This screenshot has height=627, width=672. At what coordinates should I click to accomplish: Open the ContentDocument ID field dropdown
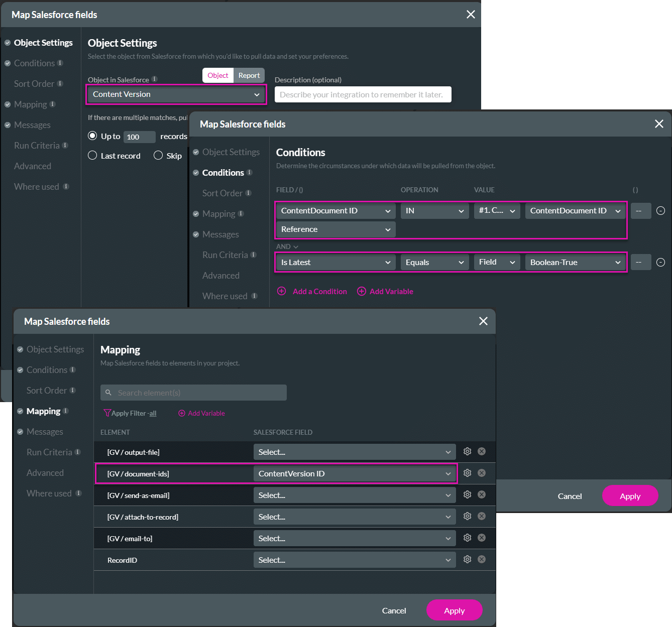click(x=335, y=211)
